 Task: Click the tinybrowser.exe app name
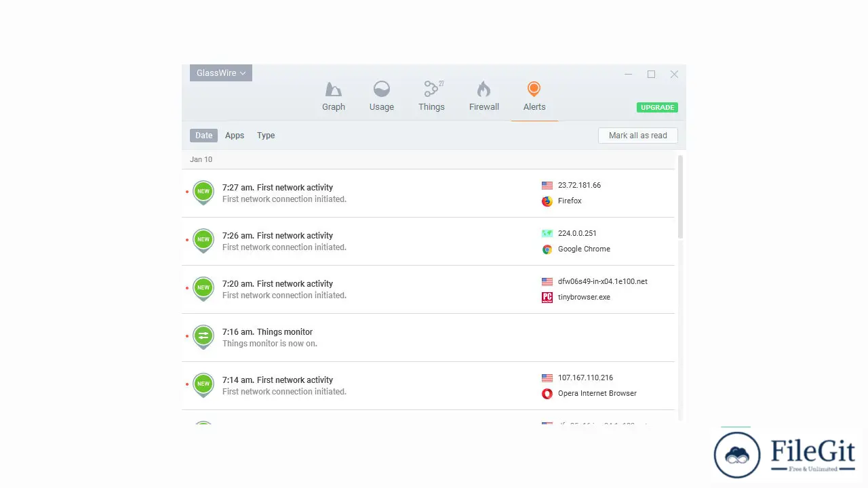tap(584, 297)
